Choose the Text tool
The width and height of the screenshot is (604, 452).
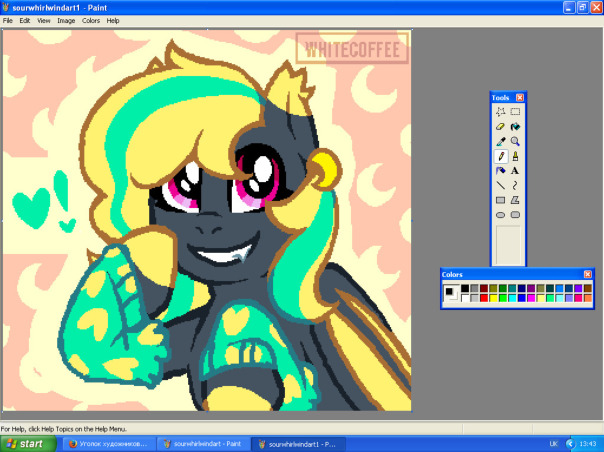(515, 171)
